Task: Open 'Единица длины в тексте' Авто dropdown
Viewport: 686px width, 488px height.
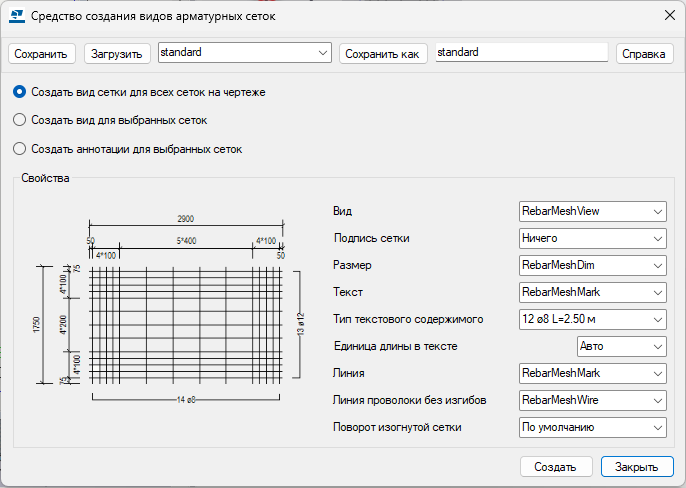Action: [x=621, y=346]
